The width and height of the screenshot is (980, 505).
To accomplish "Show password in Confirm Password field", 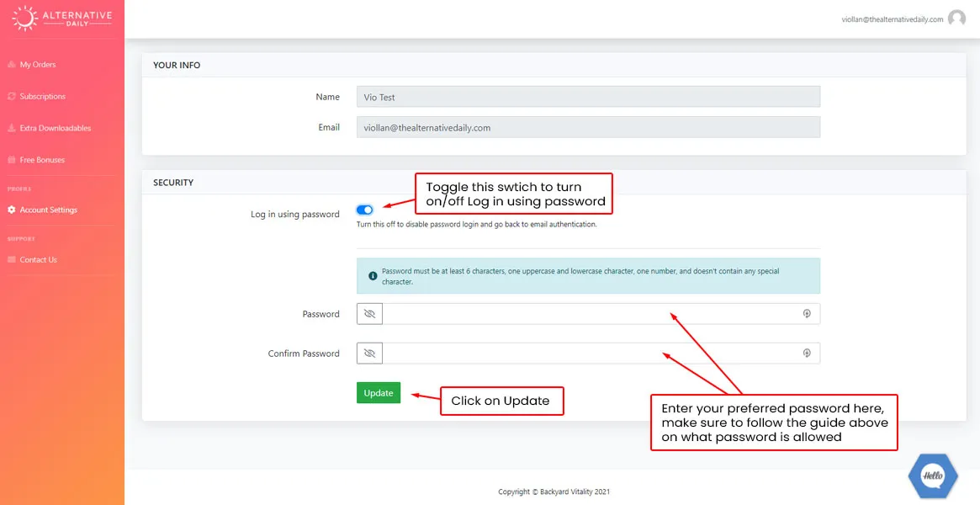I will [x=369, y=353].
